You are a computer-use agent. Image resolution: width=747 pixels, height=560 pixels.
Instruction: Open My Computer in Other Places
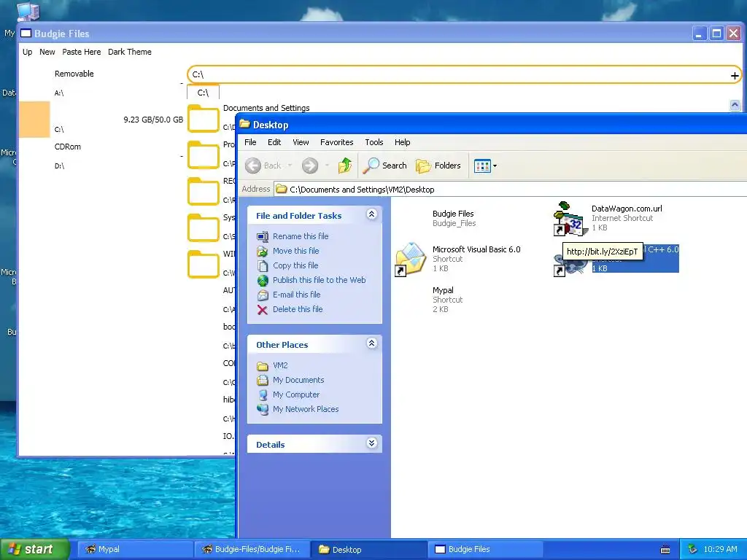point(296,394)
